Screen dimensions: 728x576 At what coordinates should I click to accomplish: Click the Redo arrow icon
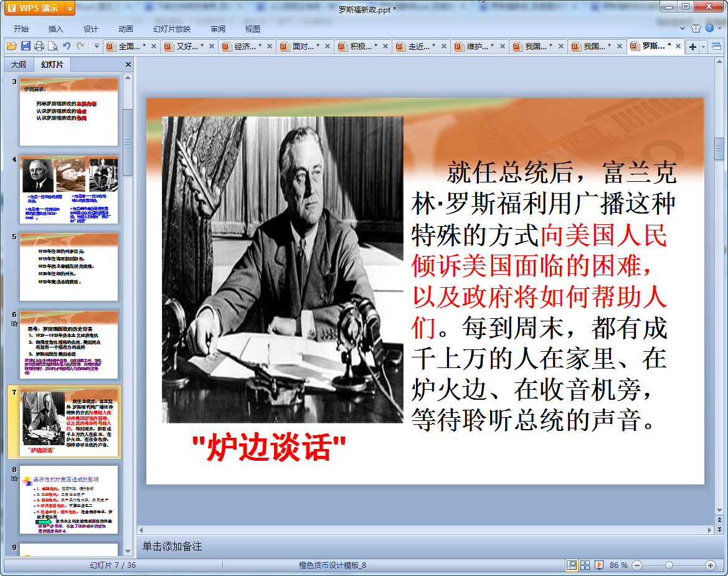(80, 46)
